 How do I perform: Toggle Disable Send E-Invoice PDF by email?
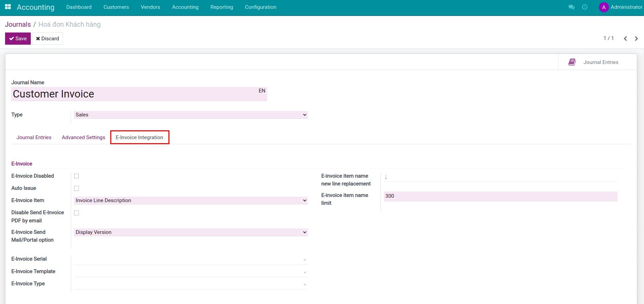pos(76,213)
